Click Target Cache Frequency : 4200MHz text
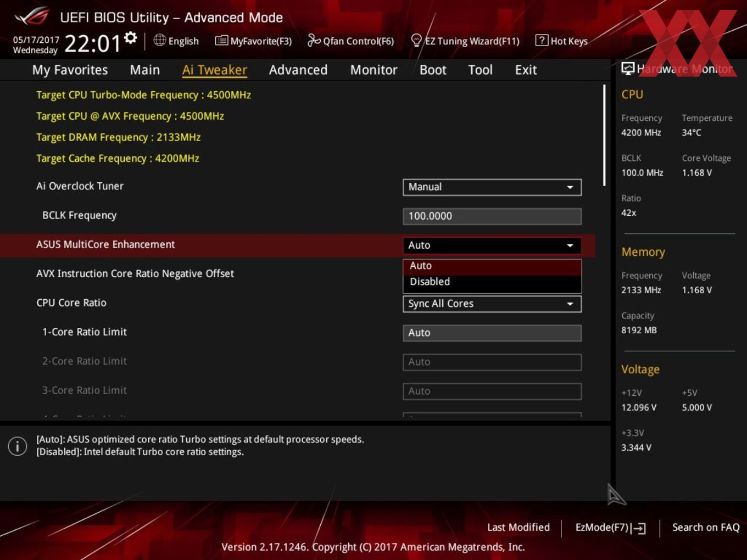This screenshot has width=747, height=560. tap(118, 159)
